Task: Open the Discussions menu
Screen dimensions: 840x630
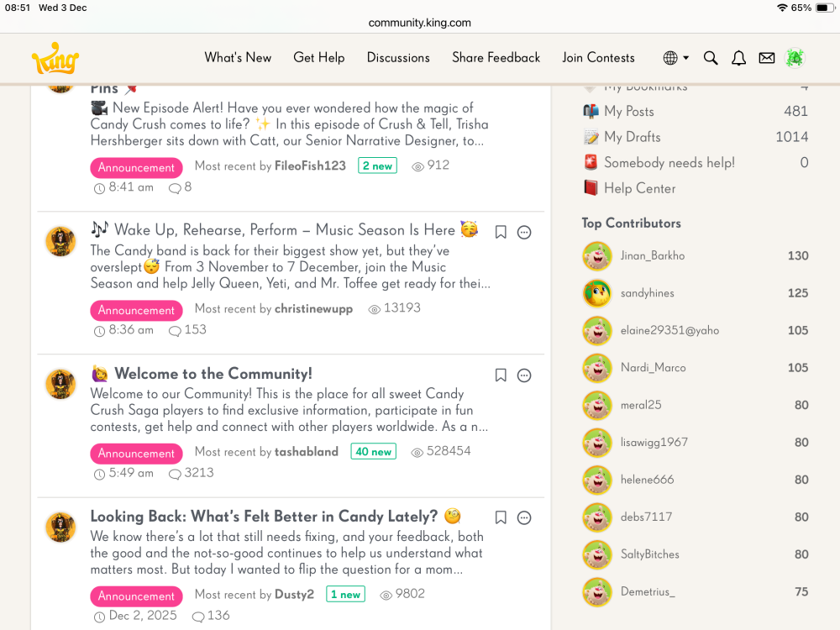Action: click(398, 57)
